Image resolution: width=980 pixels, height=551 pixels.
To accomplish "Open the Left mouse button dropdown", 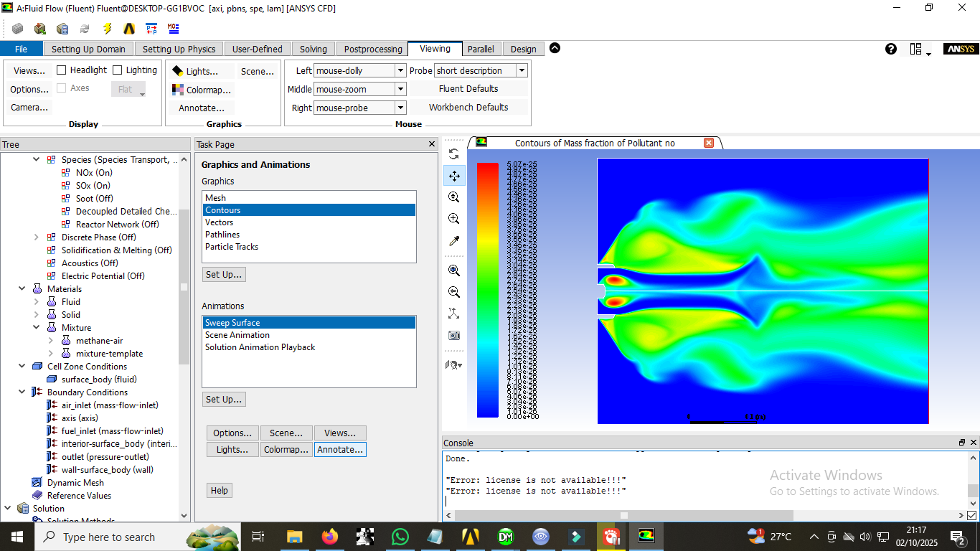I will 400,70.
